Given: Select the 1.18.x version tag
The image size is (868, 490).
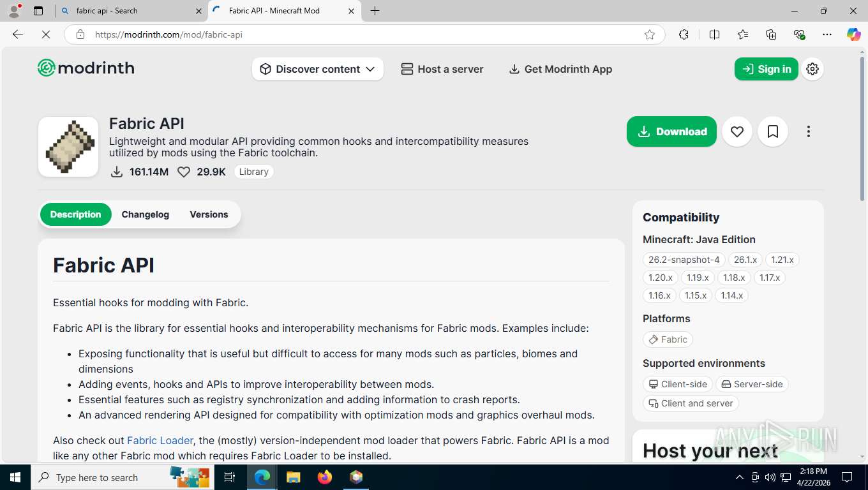Looking at the screenshot, I should (x=734, y=278).
